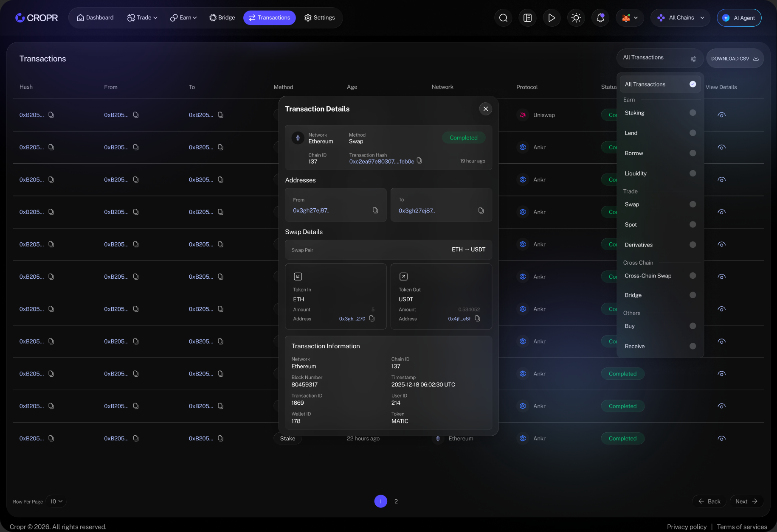
Task: Click the Download CSV button
Action: pyautogui.click(x=735, y=59)
